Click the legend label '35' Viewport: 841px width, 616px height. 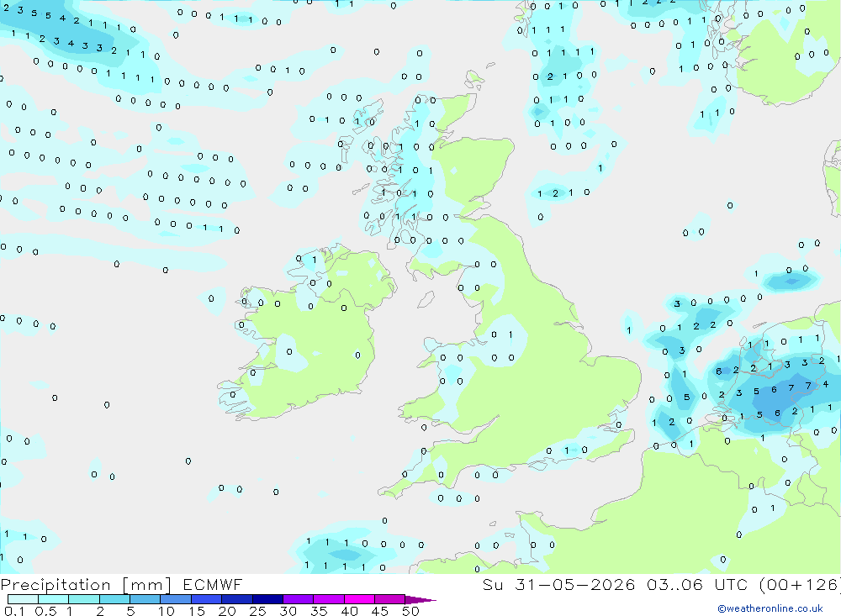pos(319,611)
